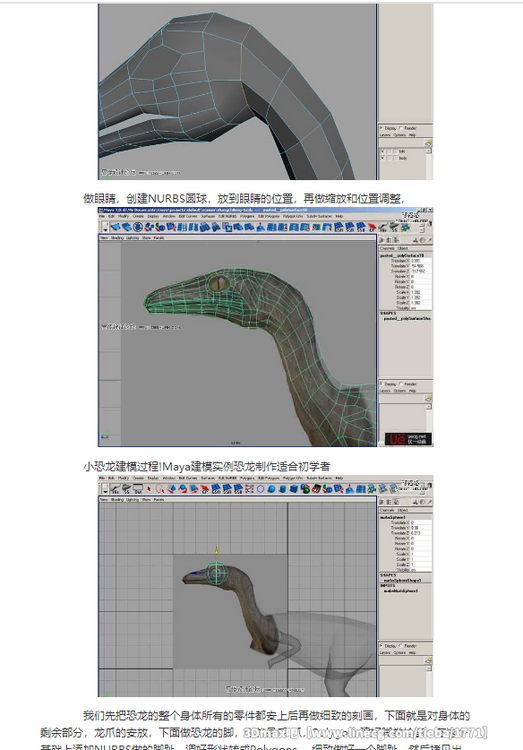Screen dimensions: 523x750
Task: Click Translate Z value field in middle screenshot
Action: [x=421, y=271]
